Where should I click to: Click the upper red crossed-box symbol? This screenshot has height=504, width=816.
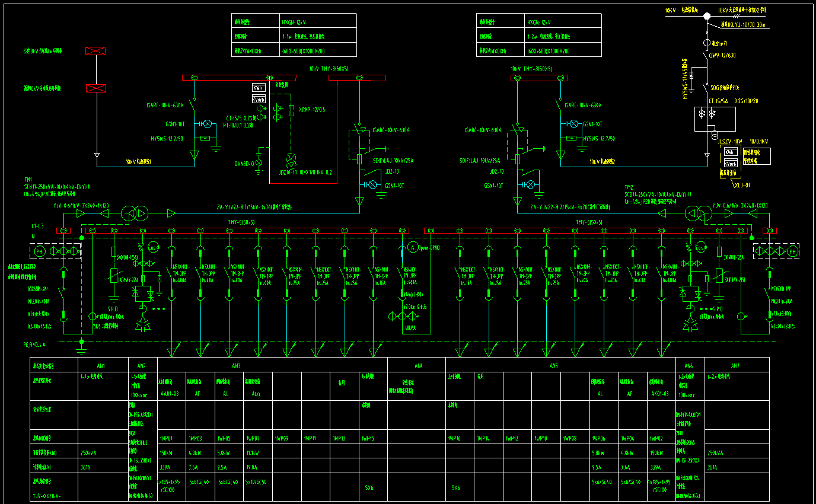[95, 52]
